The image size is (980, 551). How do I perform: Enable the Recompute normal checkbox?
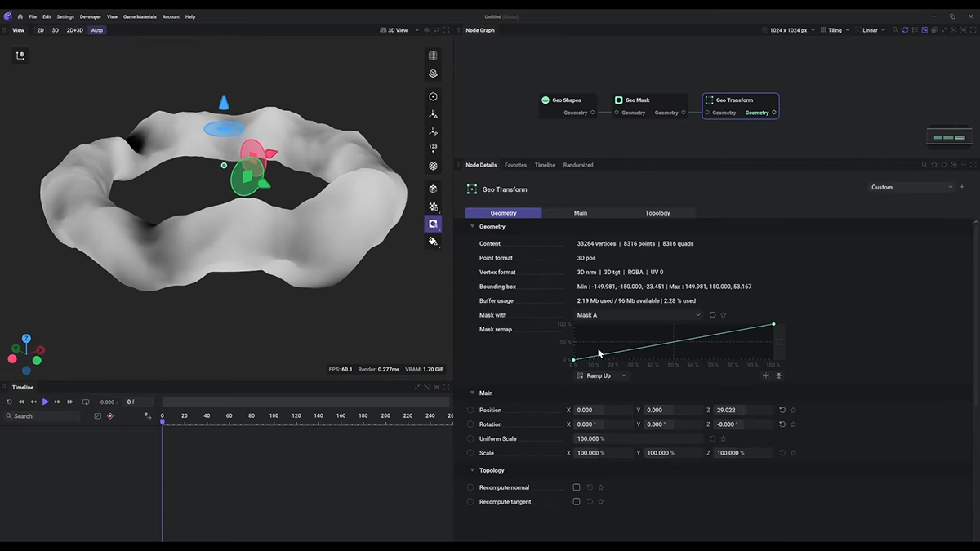coord(577,487)
